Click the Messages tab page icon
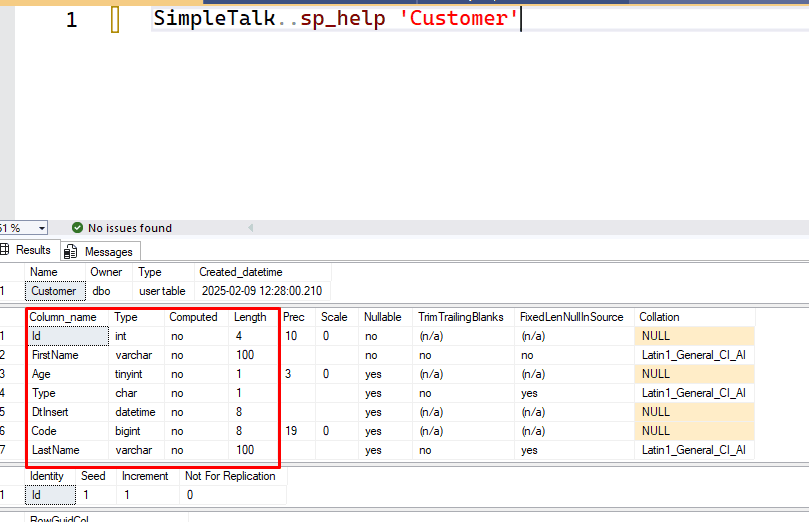Screen dimensions: 809x522 [70, 252]
